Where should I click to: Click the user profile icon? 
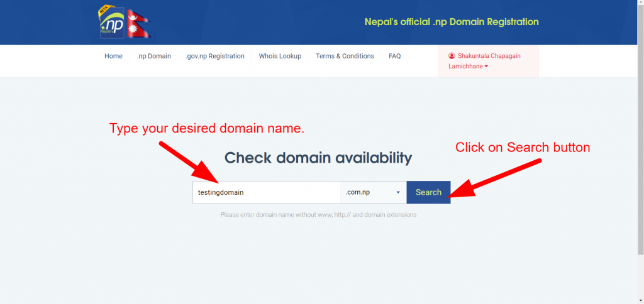click(452, 56)
